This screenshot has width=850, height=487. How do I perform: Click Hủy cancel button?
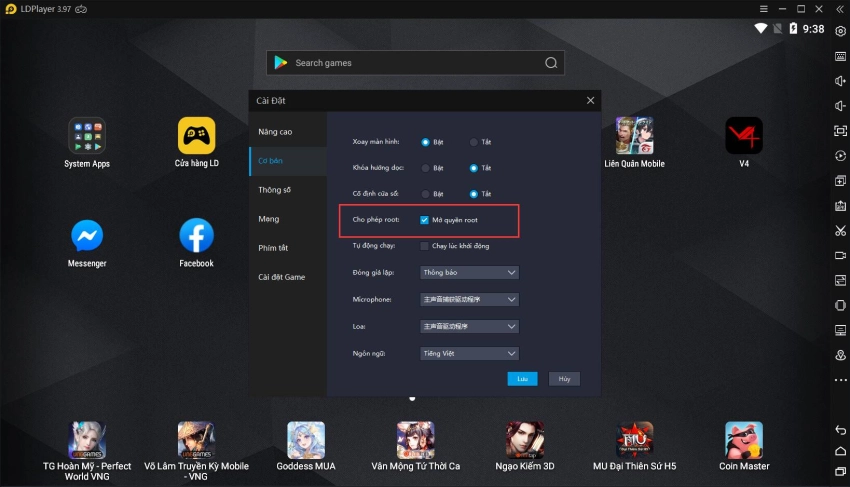click(x=564, y=379)
